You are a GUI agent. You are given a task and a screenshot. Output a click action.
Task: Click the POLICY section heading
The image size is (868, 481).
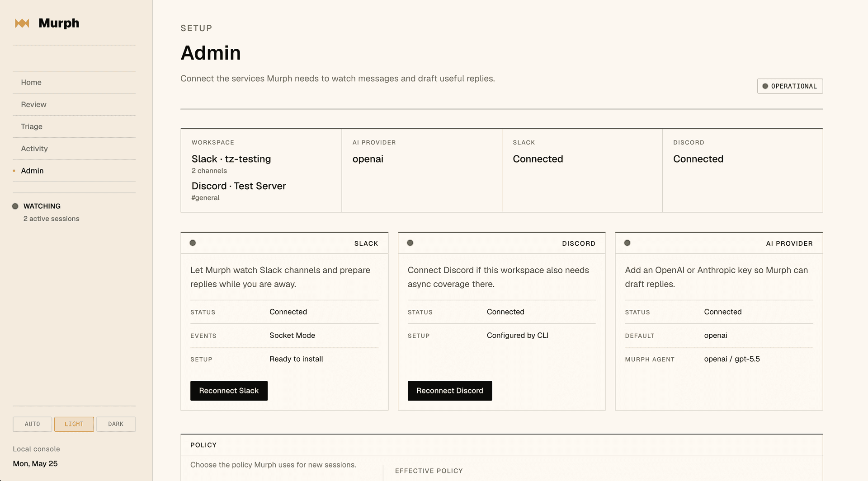click(x=203, y=445)
